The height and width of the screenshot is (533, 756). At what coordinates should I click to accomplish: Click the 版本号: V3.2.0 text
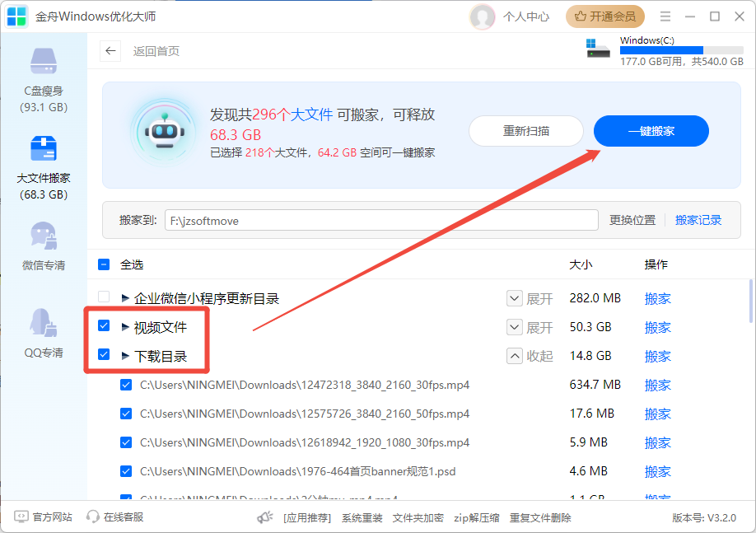click(704, 518)
